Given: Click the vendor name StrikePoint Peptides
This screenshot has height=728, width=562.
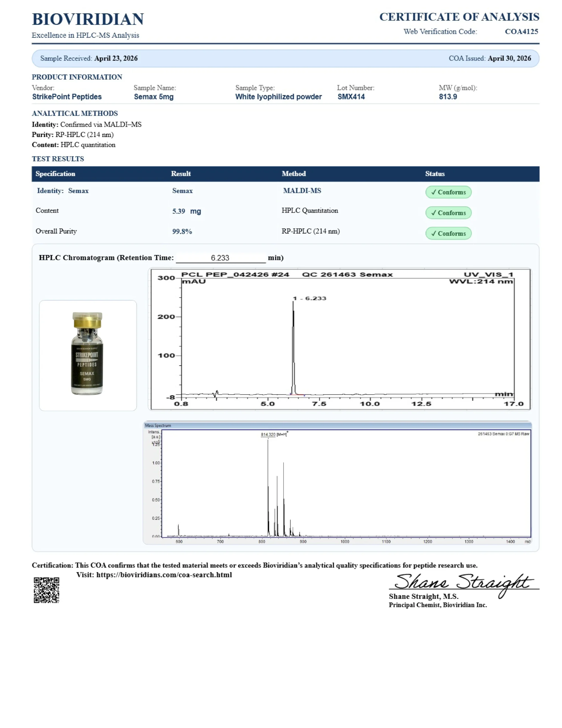Looking at the screenshot, I should tap(67, 97).
